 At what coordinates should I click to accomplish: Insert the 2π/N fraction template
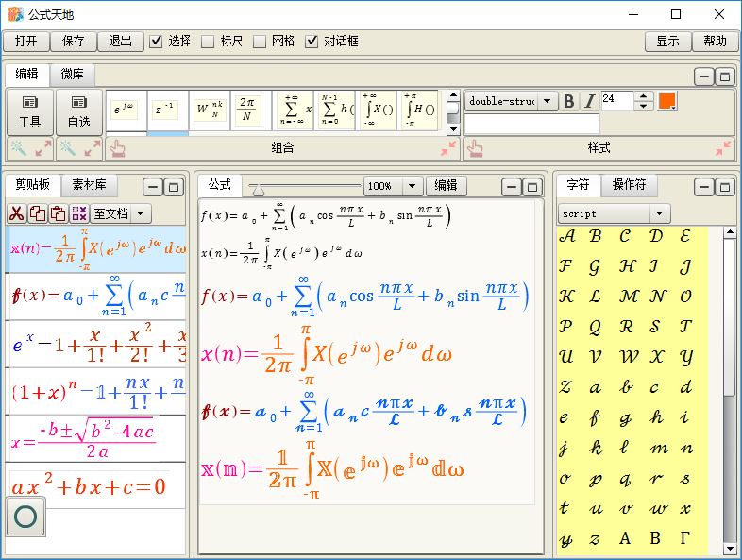250,110
